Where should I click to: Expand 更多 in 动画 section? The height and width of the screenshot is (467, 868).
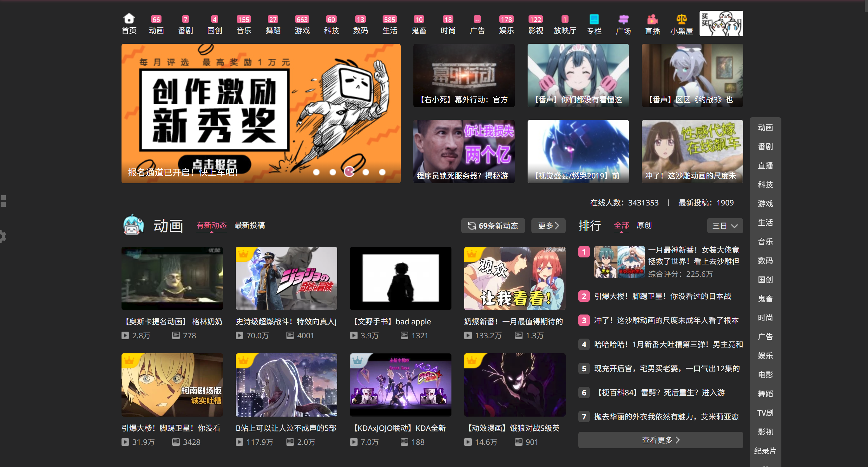pyautogui.click(x=548, y=226)
